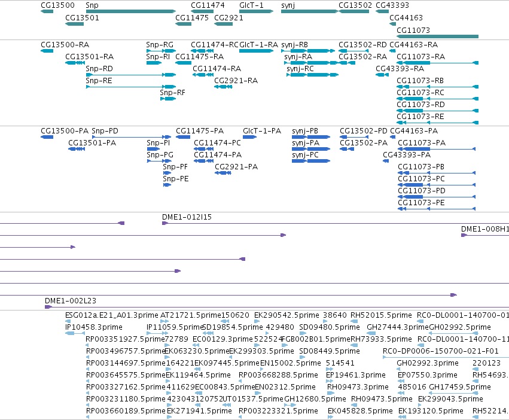The image size is (509, 420).
Task: Select transcript CG13500-RA
Action: [47, 51]
